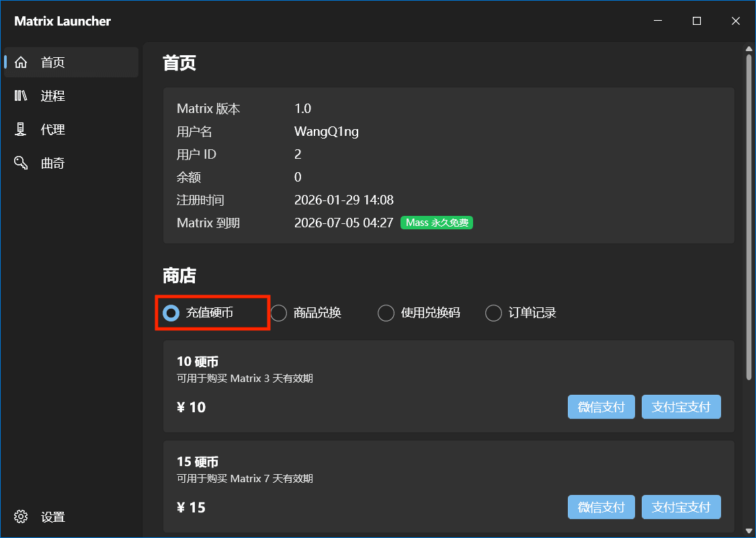Click the 曲奇 key icon

pyautogui.click(x=21, y=163)
